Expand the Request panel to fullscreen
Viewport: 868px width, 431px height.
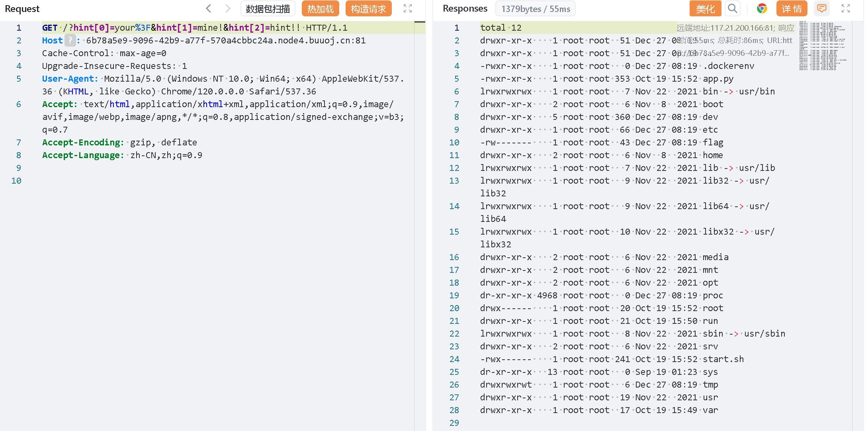pos(407,8)
